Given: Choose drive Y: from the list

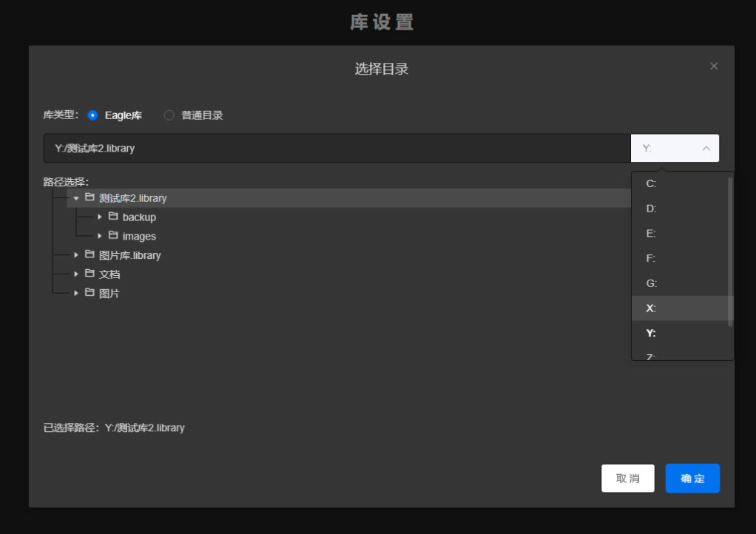Looking at the screenshot, I should point(680,333).
